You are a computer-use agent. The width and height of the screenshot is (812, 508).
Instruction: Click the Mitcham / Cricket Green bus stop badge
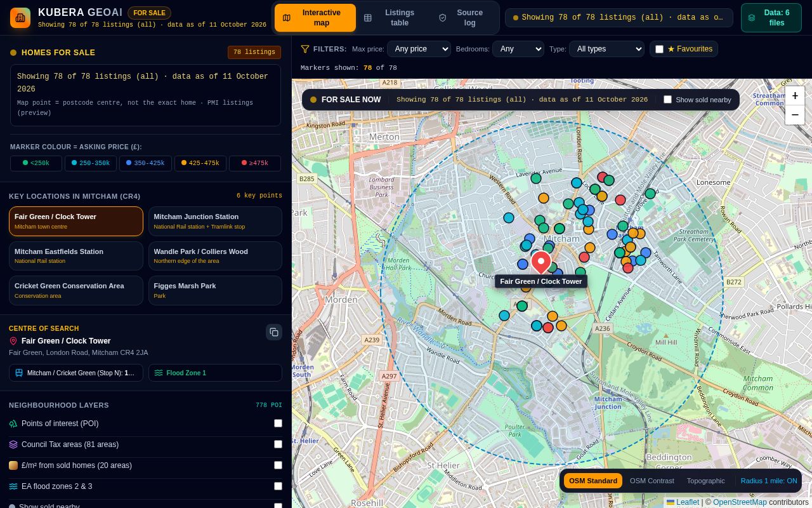pos(76,373)
